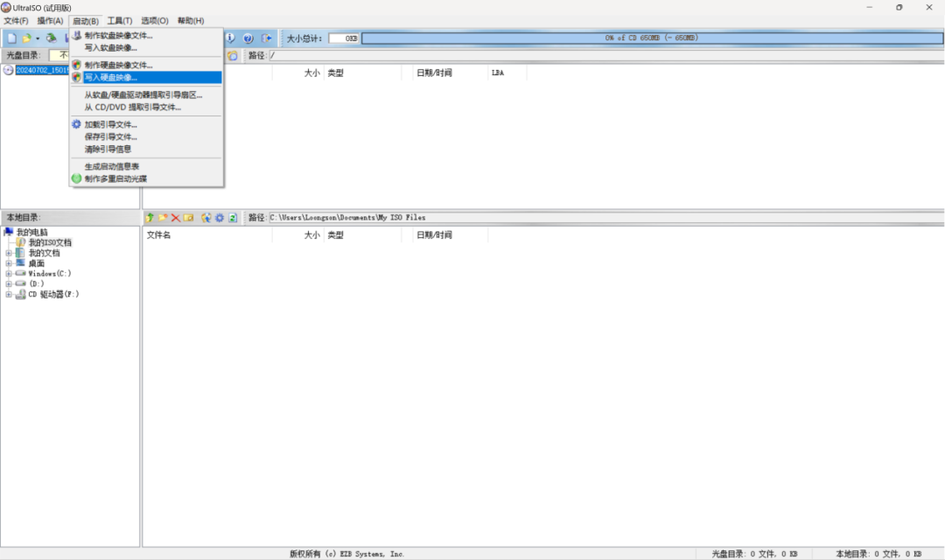The width and height of the screenshot is (945, 560).
Task: Click the green refresh icon in local toolbar
Action: (233, 218)
